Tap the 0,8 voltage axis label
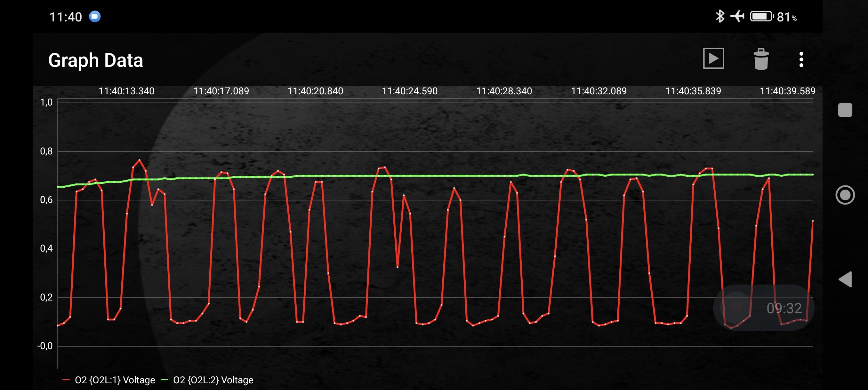Screen dimensions: 868x390 46,151
